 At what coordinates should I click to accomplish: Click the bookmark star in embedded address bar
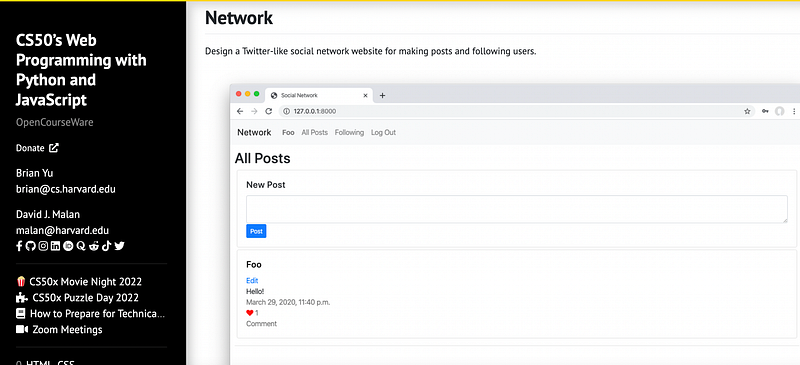747,111
